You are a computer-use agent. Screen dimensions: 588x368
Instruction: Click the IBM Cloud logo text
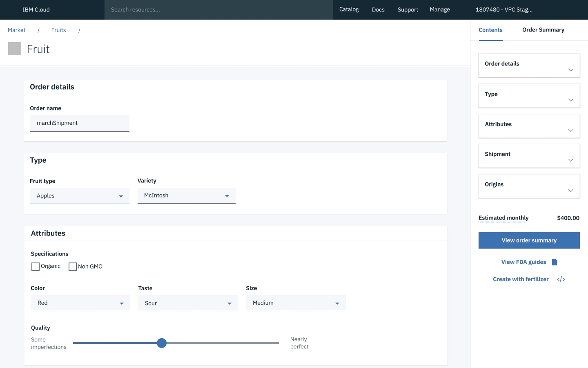coord(36,9)
